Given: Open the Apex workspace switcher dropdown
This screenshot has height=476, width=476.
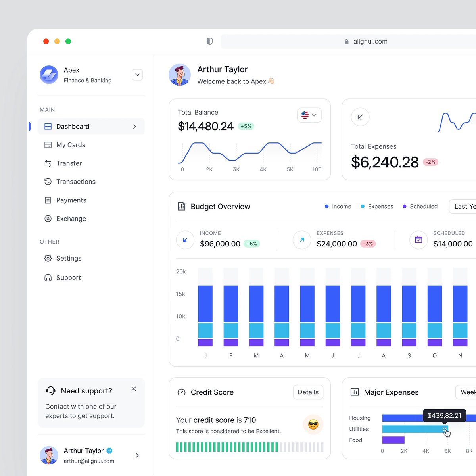Looking at the screenshot, I should point(137,75).
